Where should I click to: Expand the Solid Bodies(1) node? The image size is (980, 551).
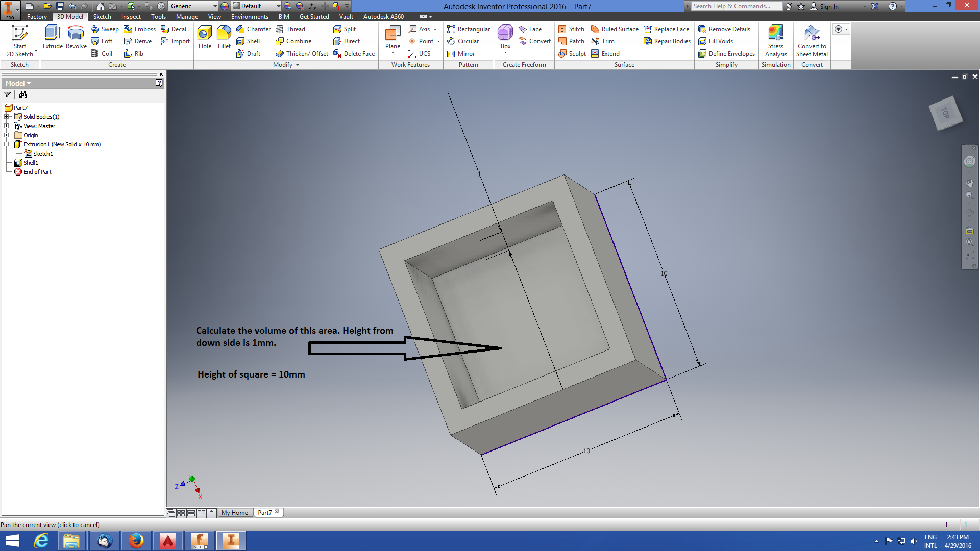(x=7, y=117)
